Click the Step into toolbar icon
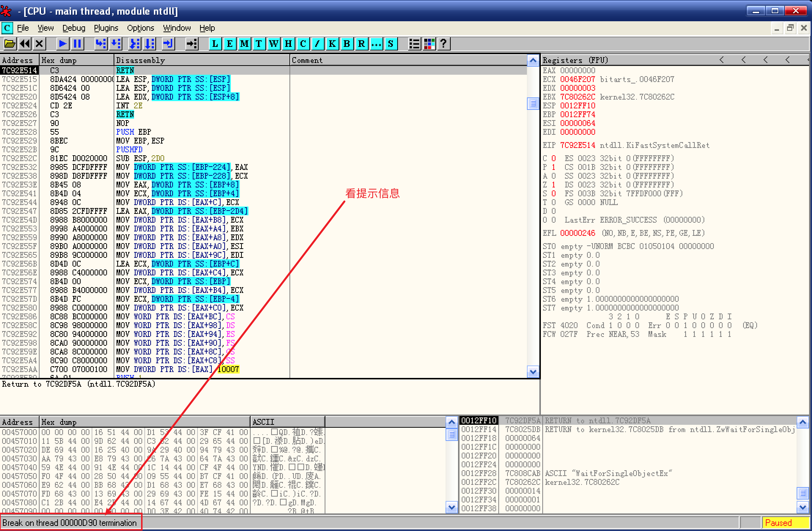This screenshot has width=812, height=531. 100,44
